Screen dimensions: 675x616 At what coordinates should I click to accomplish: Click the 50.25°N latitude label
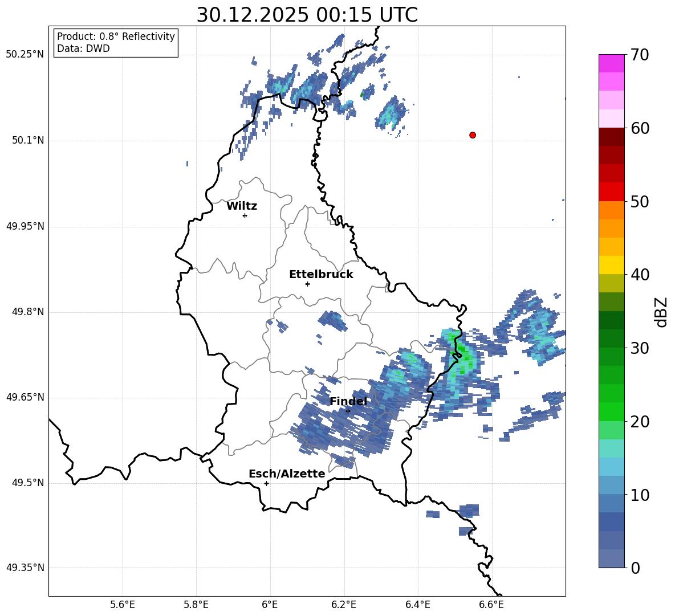25,55
